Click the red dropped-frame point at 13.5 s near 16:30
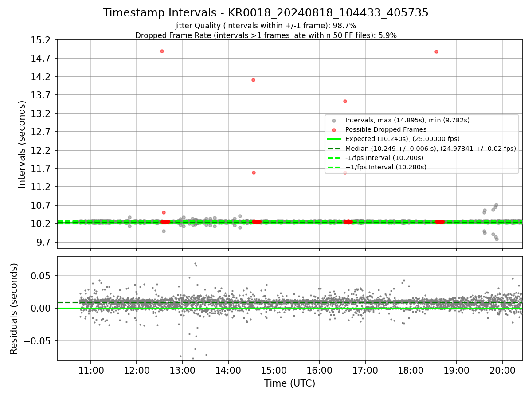Screen dimensions: 532x399 [x=345, y=101]
